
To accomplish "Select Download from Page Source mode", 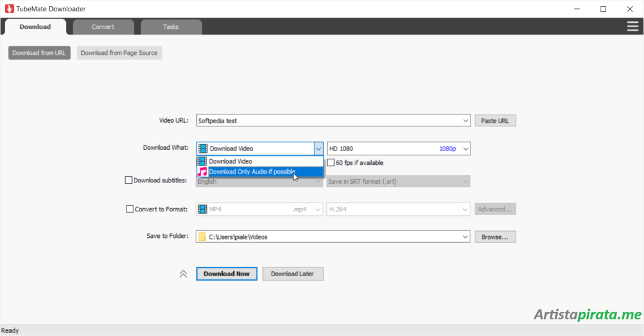I will pos(119,53).
